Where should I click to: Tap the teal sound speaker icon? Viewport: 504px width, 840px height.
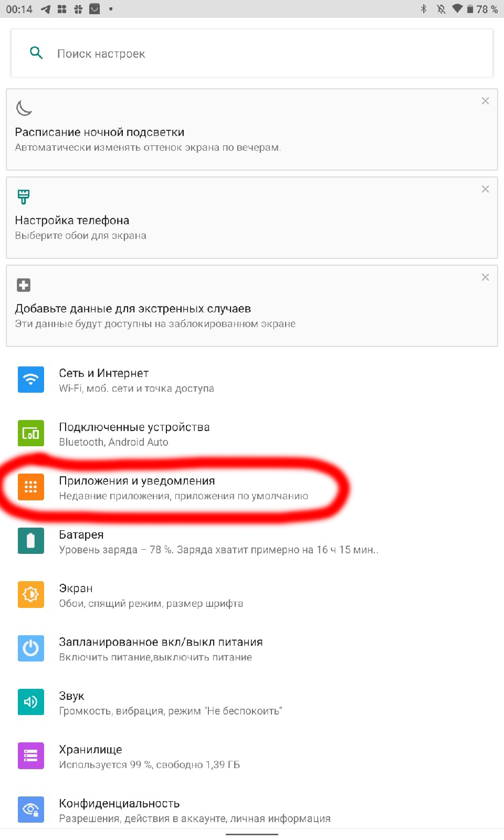30,702
